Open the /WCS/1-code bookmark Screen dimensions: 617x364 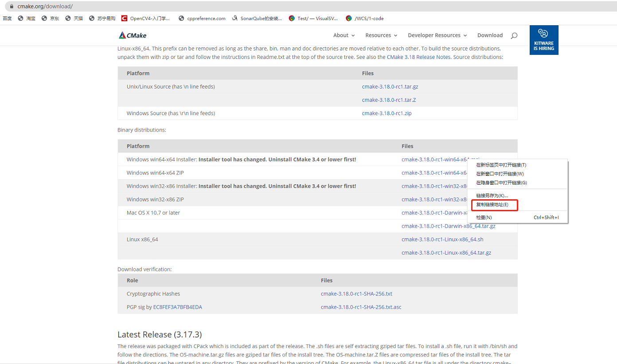click(365, 18)
